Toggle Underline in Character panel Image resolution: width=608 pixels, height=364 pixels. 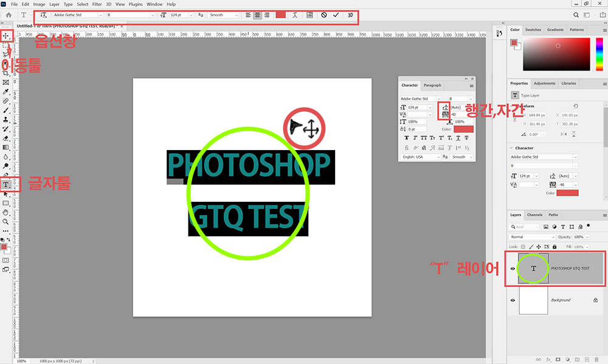pyautogui.click(x=458, y=137)
